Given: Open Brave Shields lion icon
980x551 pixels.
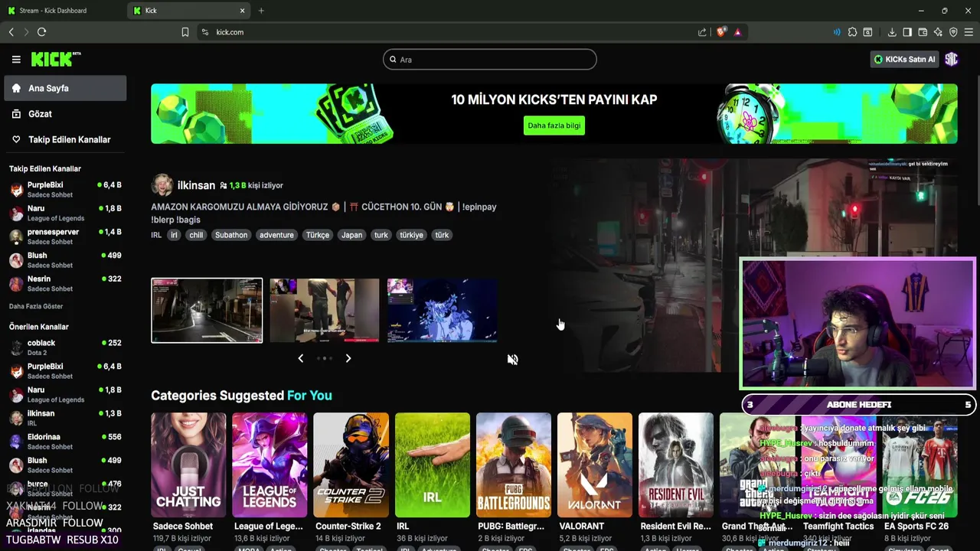Looking at the screenshot, I should point(721,32).
